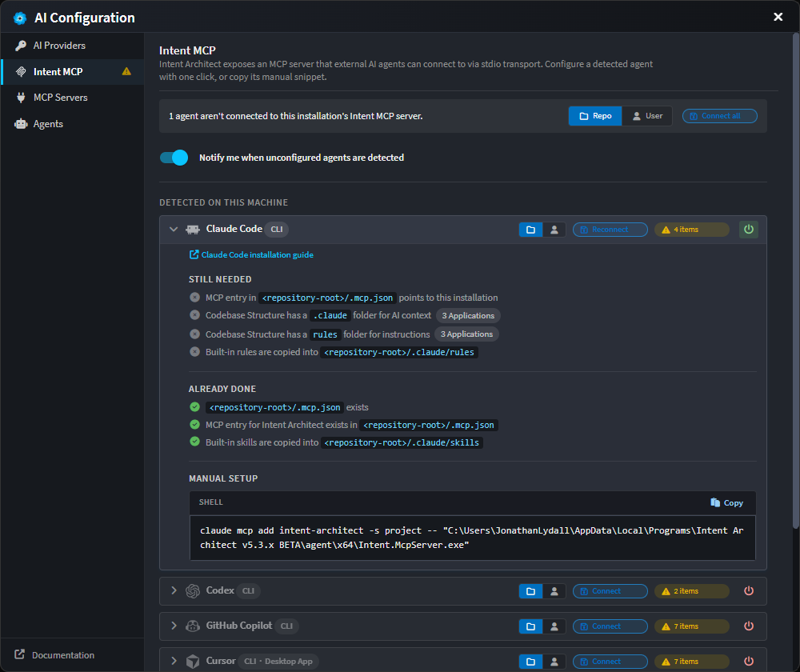Open the Agents section
Image resolution: width=800 pixels, height=672 pixels.
point(72,124)
